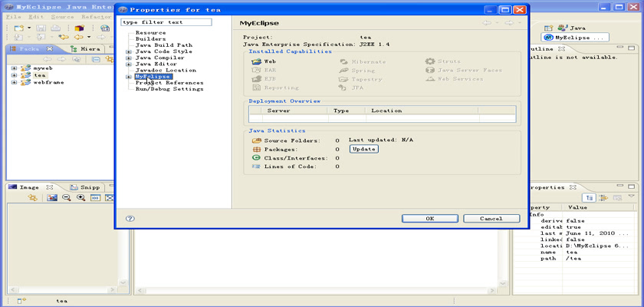Select Builders in properties tree

(151, 39)
